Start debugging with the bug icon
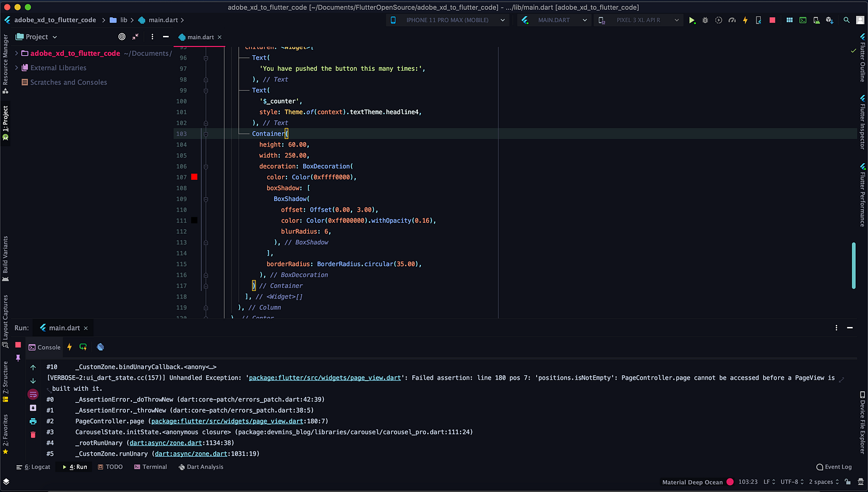Viewport: 868px width, 492px height. 705,20
